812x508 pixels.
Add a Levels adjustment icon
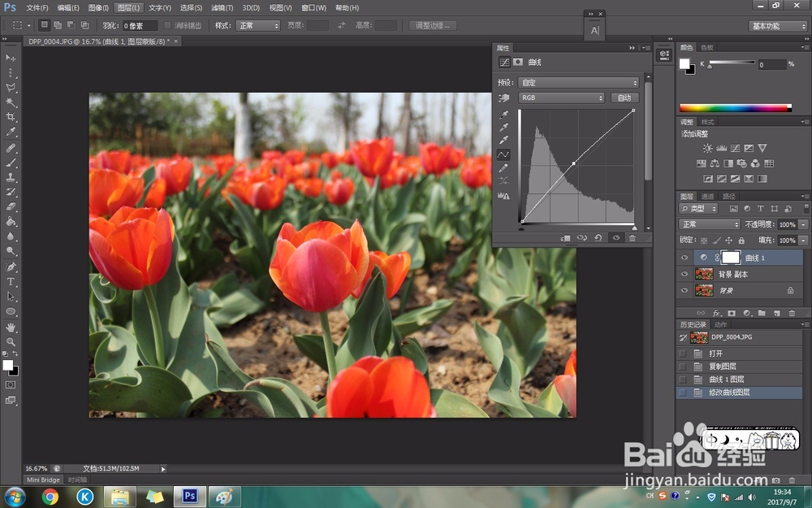[721, 148]
